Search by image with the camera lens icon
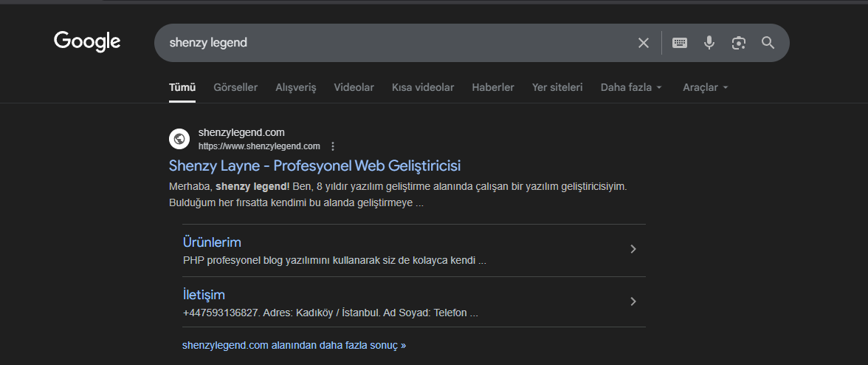Screen dimensions: 868x365 (x=738, y=43)
